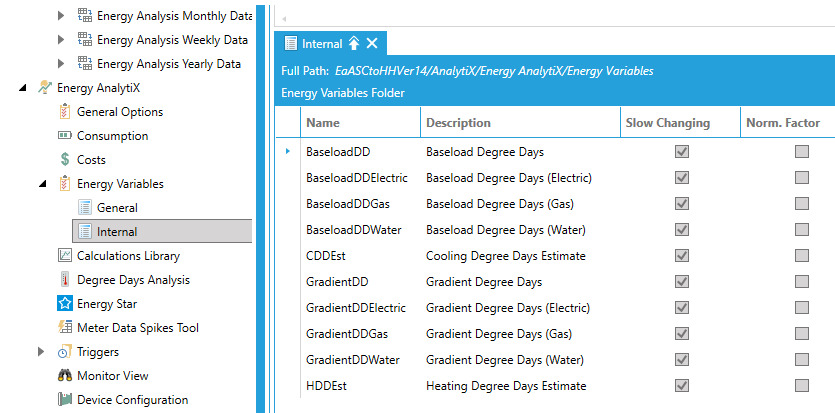The image size is (835, 413).
Task: Toggle Slow Changing checkbox for HDDEst
Action: 682,386
